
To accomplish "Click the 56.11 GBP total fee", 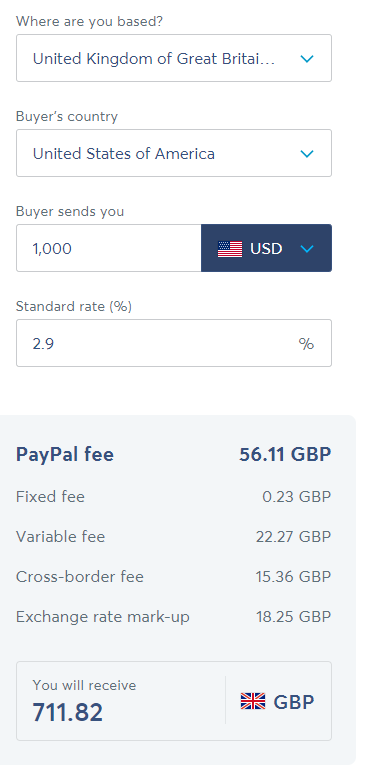I will pos(285,454).
